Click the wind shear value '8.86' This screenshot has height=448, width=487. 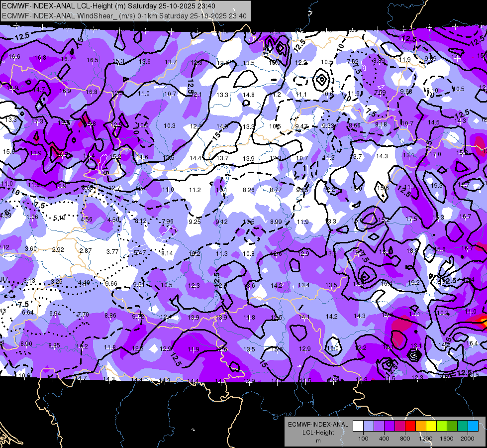click(110, 316)
